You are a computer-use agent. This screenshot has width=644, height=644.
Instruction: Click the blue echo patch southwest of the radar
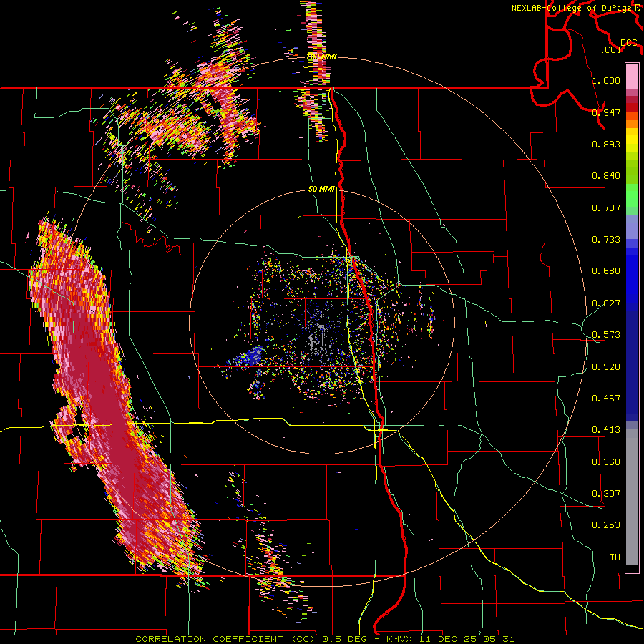tap(251, 356)
